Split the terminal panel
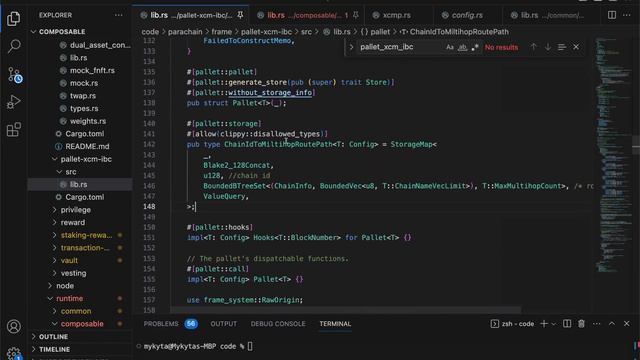The height and width of the screenshot is (360, 640). coord(567,324)
